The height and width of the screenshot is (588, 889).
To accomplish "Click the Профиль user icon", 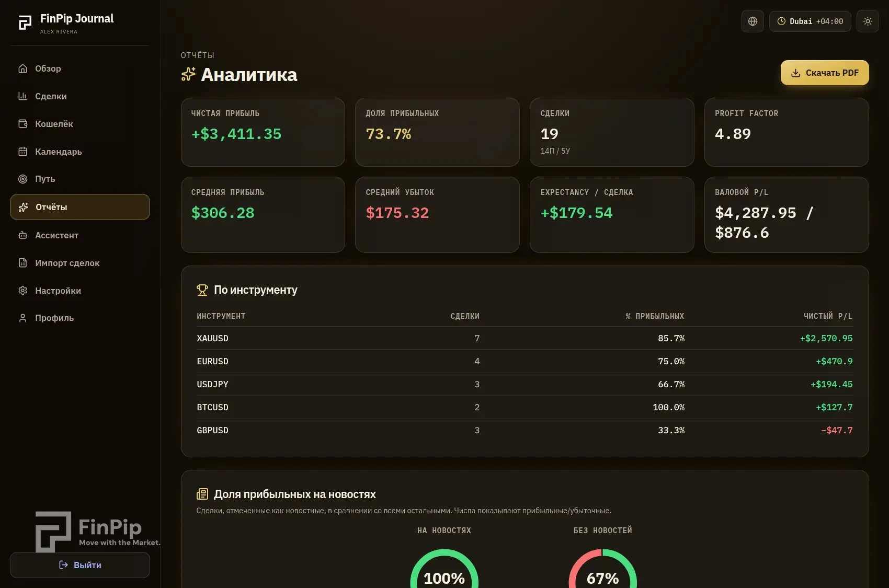I will 22,318.
